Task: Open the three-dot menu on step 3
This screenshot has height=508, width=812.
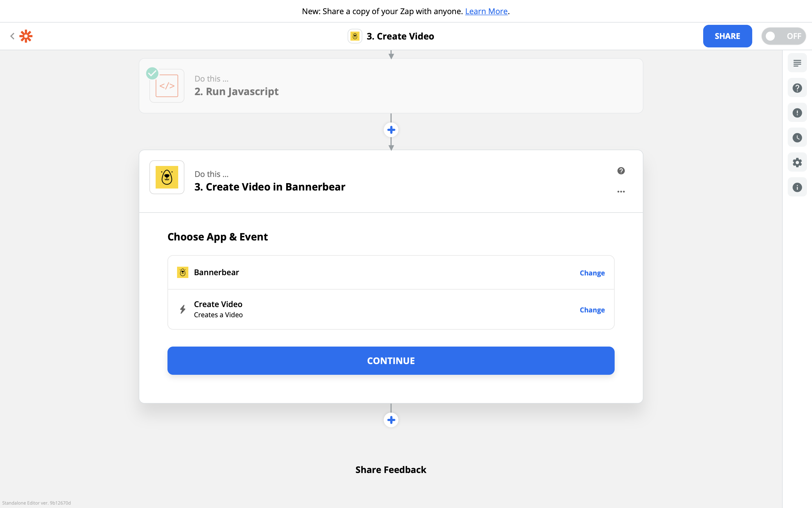Action: click(621, 192)
